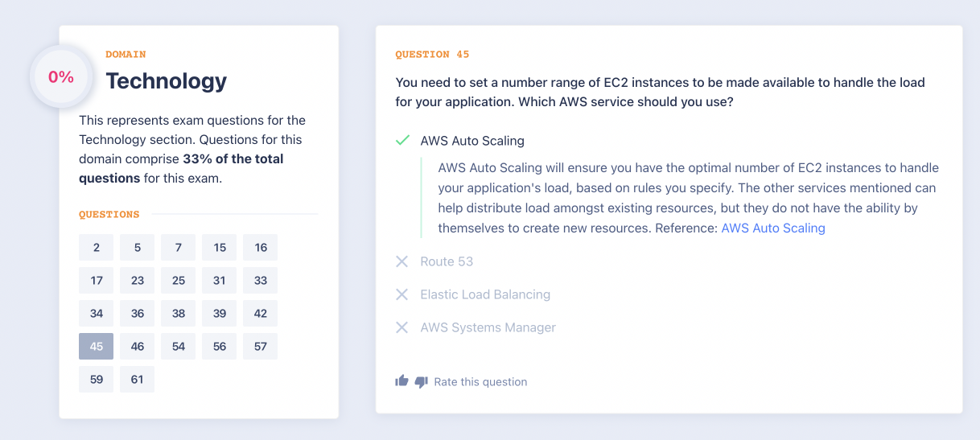
Task: Click the green checkmark beside AWS Auto Scaling
Action: point(402,141)
